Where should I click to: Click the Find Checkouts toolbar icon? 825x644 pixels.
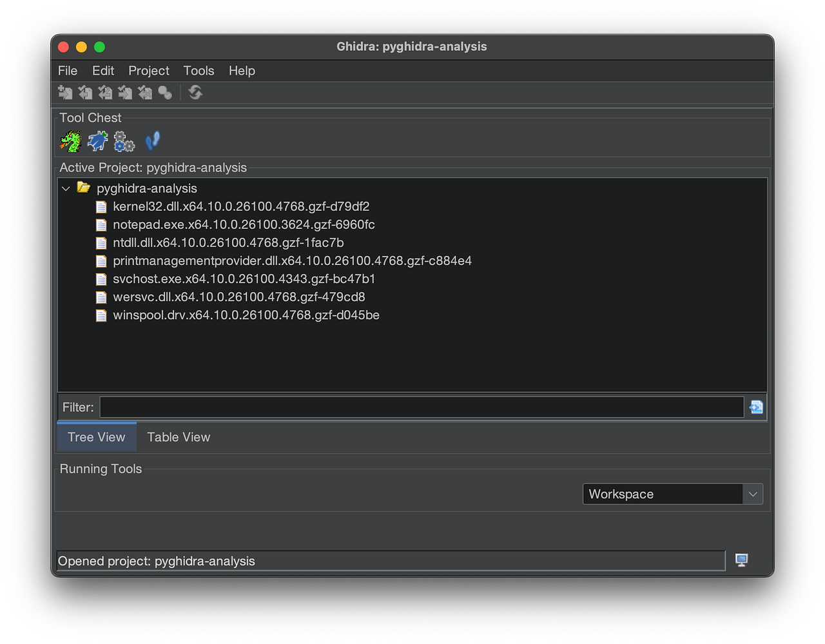[x=165, y=93]
